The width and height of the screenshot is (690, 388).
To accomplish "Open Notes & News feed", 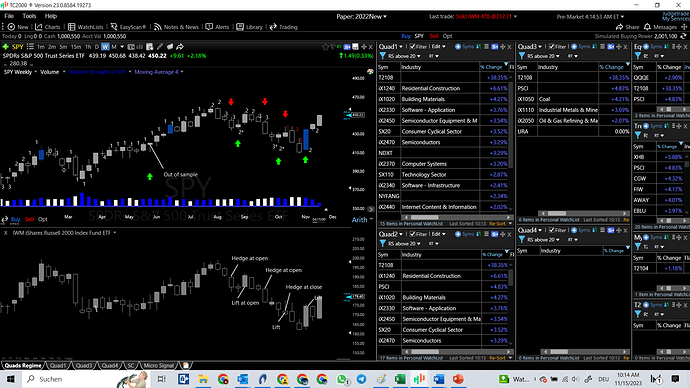I will (x=176, y=27).
